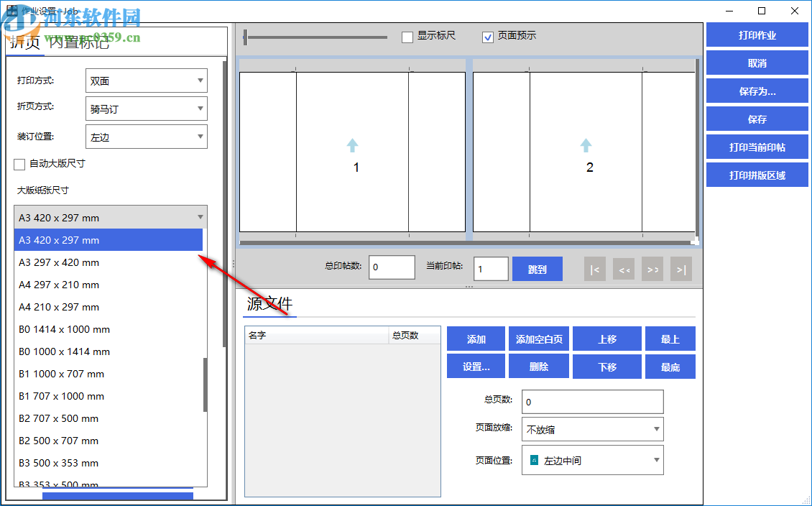This screenshot has height=506, width=812.
Task: Click 添加 source file button
Action: pyautogui.click(x=476, y=339)
